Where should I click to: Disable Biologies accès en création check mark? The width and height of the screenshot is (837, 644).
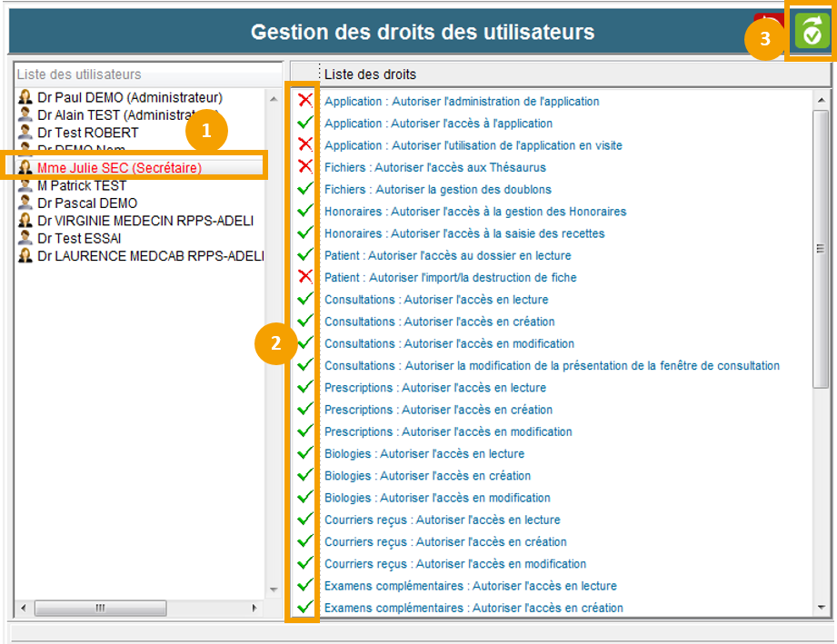[x=305, y=475]
